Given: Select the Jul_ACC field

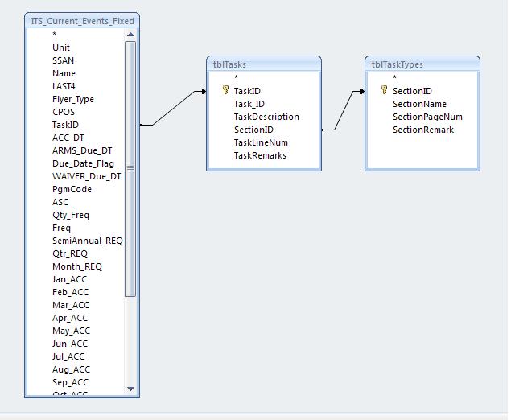Looking at the screenshot, I should click(x=68, y=356).
